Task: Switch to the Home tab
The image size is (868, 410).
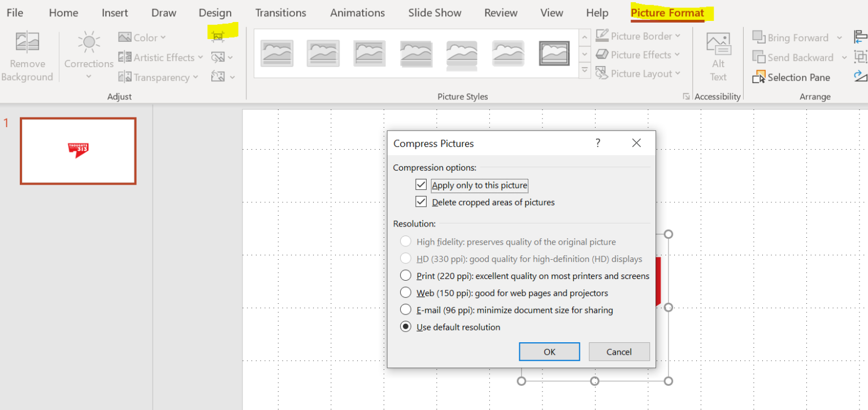Action: tap(63, 12)
